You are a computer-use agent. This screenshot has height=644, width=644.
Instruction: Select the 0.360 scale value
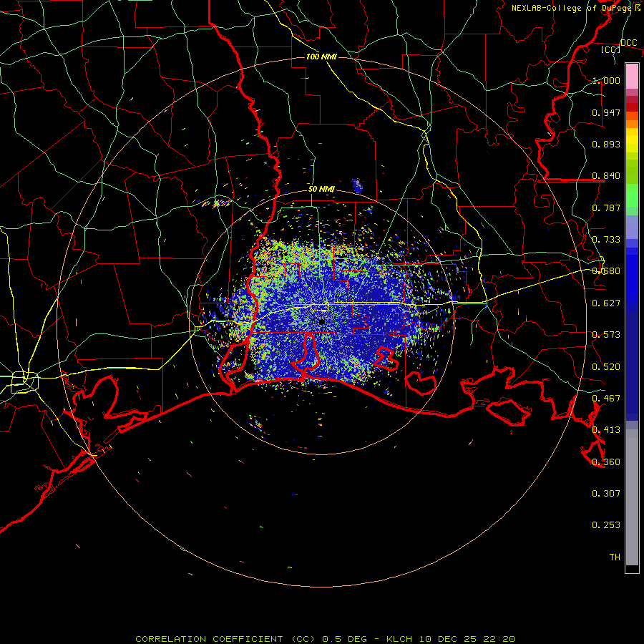(606, 462)
